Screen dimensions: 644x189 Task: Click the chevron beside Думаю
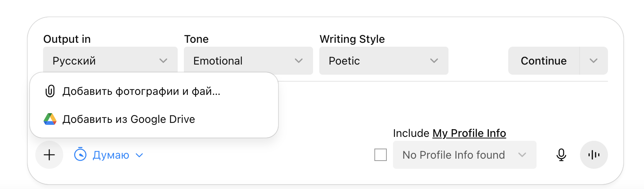click(x=139, y=155)
